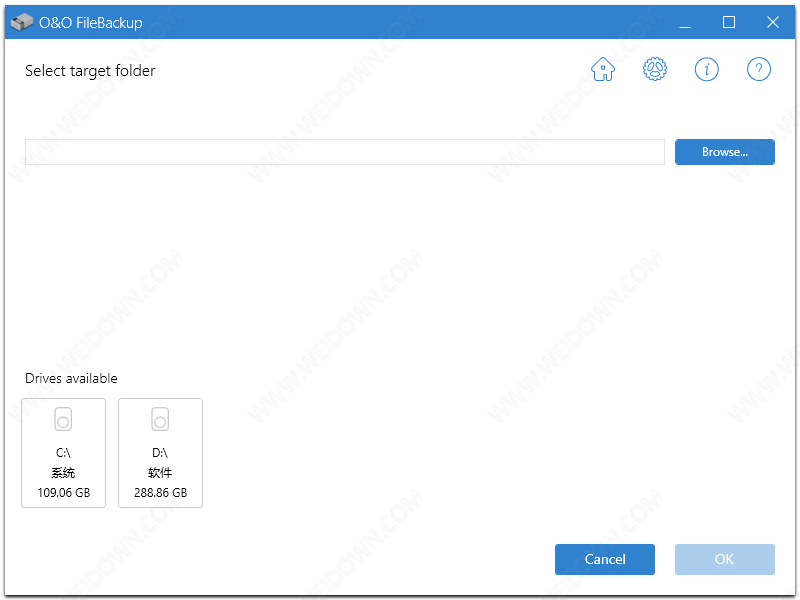The width and height of the screenshot is (800, 600).
Task: Focus the target folder path field
Action: pyautogui.click(x=345, y=152)
